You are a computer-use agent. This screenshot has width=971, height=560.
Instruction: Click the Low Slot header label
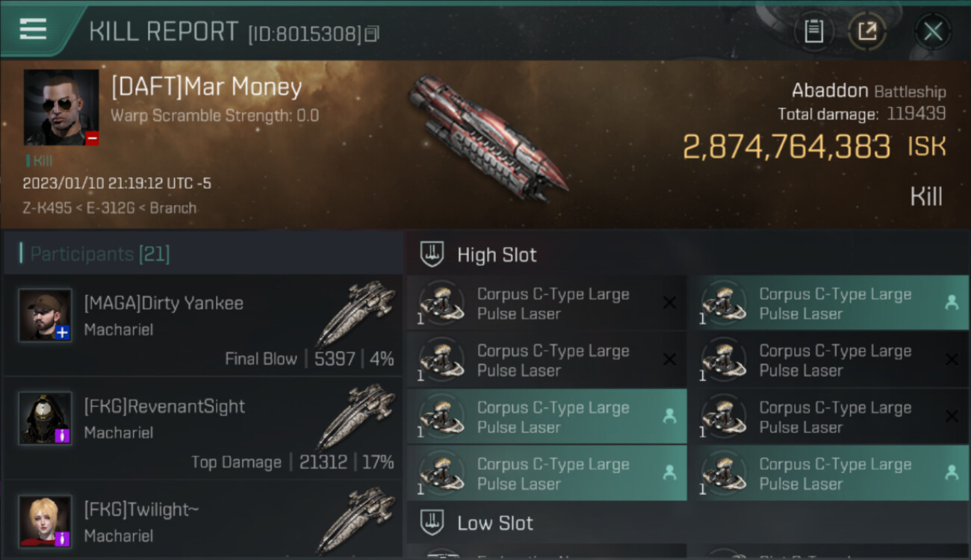click(x=495, y=523)
